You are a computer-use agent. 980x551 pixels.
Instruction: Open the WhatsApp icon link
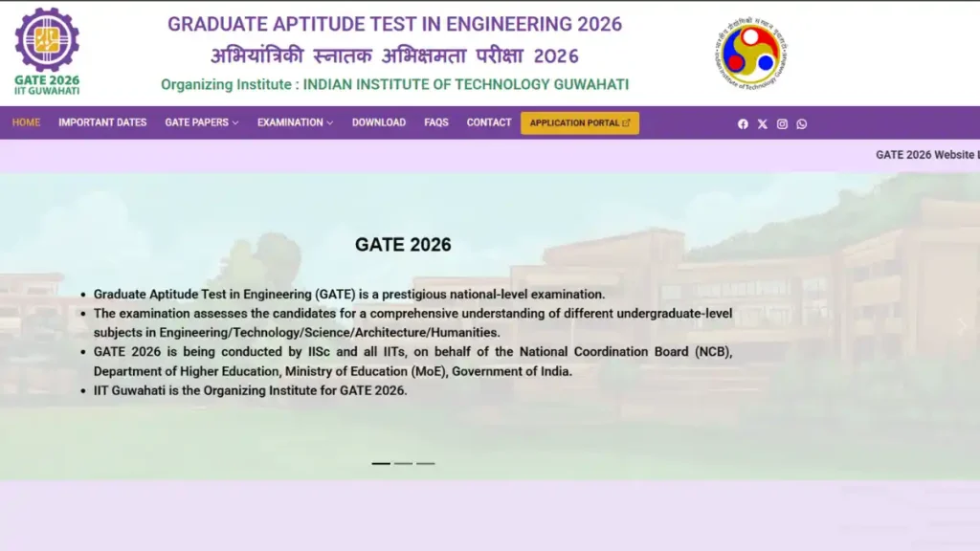(801, 123)
